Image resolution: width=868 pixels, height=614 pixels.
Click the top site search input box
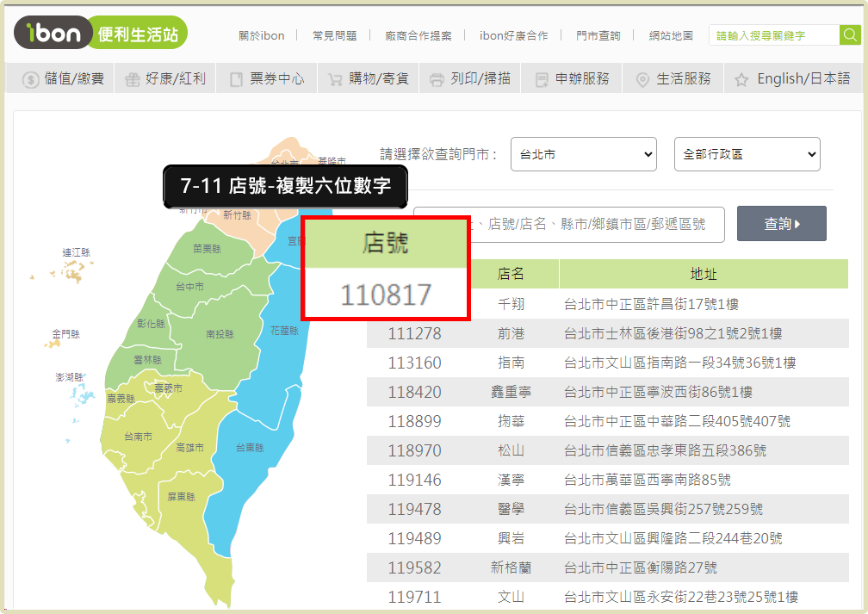773,35
